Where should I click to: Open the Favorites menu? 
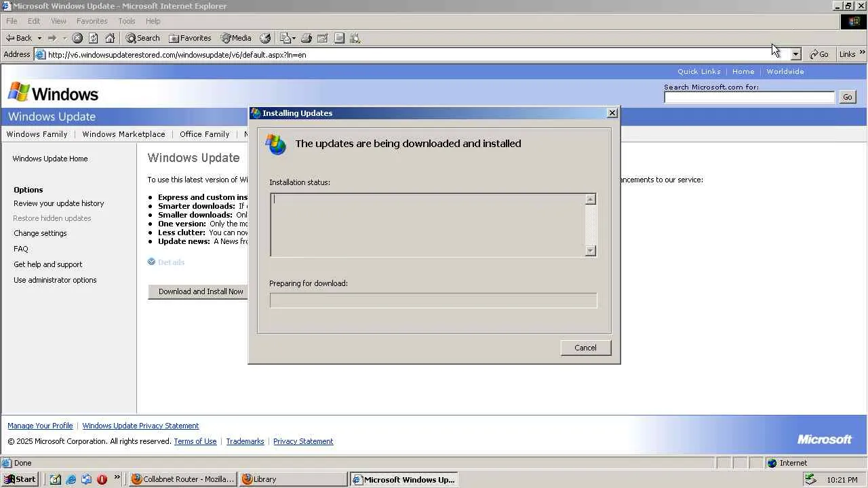pos(92,21)
